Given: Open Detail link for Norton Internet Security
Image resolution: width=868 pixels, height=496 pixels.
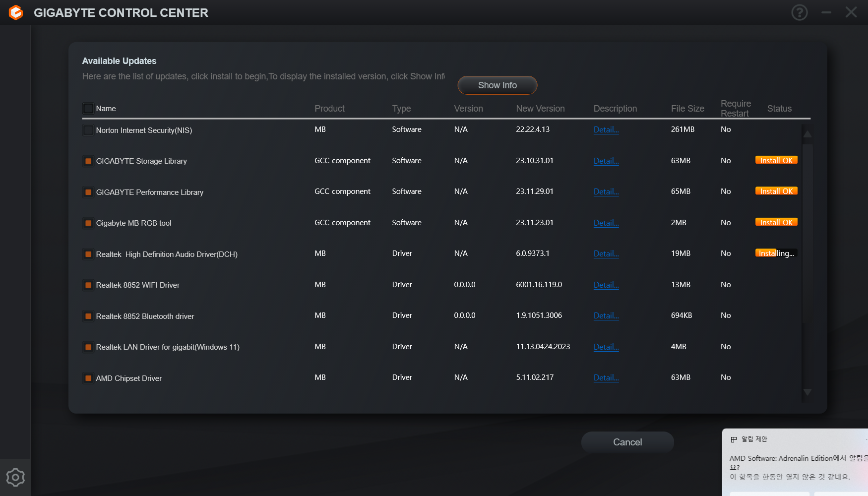Looking at the screenshot, I should pyautogui.click(x=606, y=130).
